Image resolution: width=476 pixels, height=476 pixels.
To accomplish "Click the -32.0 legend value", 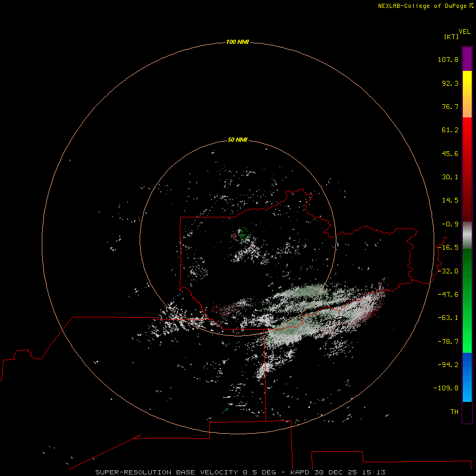I will 448,271.
